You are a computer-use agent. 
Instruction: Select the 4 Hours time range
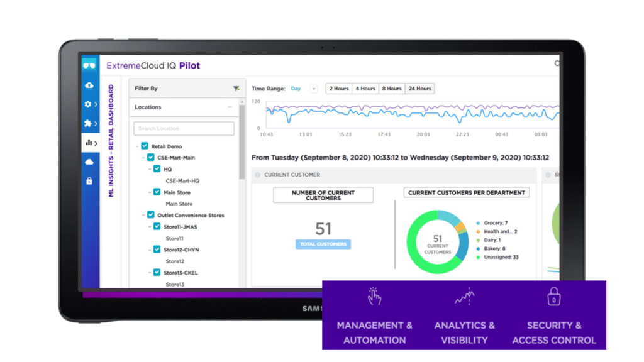(x=365, y=89)
